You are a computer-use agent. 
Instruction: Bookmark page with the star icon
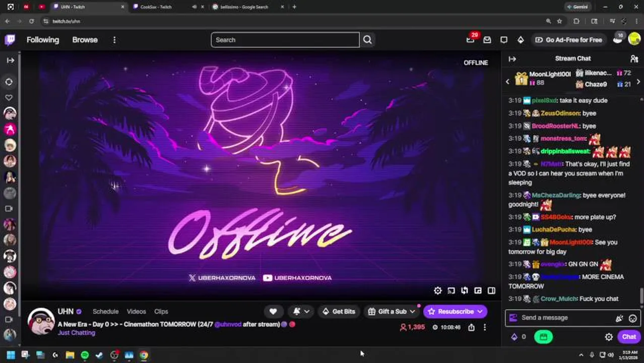pyautogui.click(x=559, y=21)
